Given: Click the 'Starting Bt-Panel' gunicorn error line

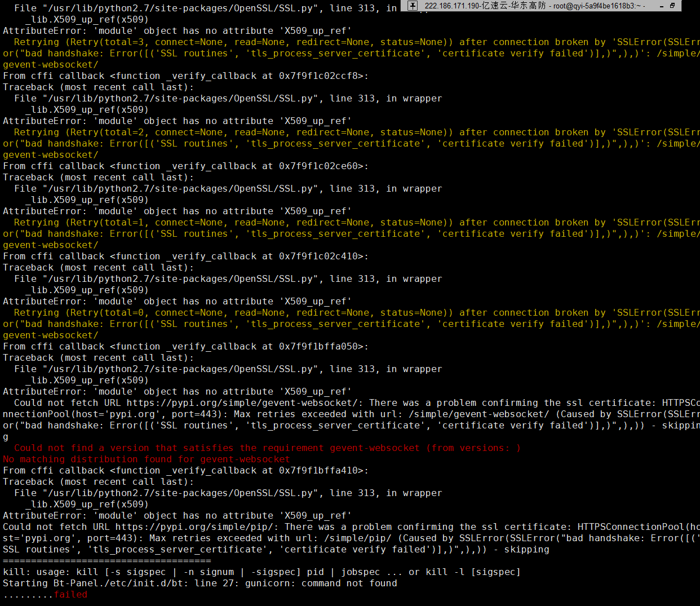Looking at the screenshot, I should [200, 583].
